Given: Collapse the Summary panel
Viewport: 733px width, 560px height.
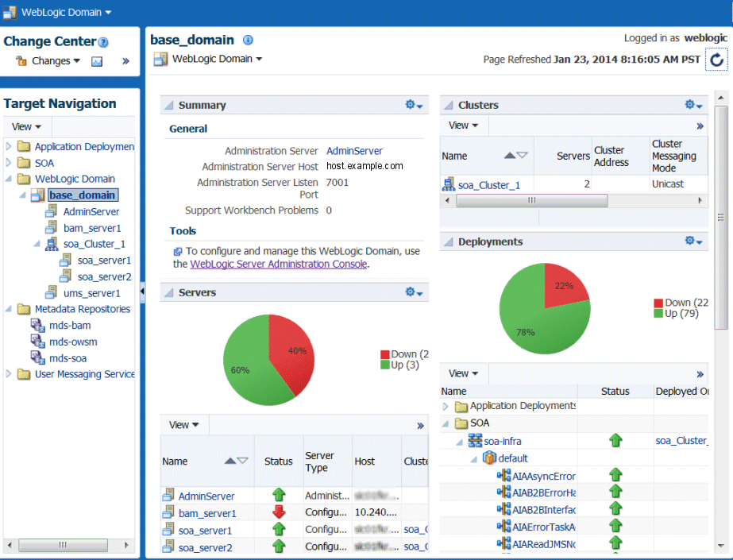Looking at the screenshot, I should point(168,105).
